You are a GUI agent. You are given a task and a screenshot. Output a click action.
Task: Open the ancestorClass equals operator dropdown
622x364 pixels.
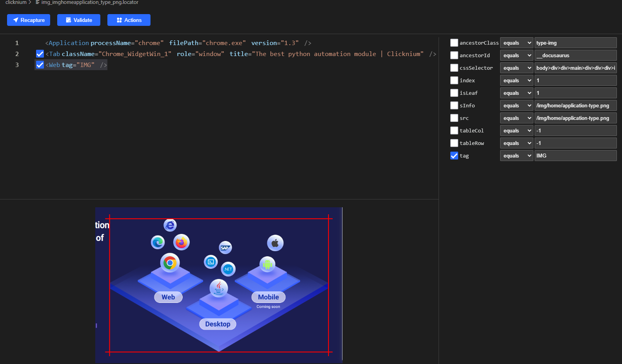517,43
